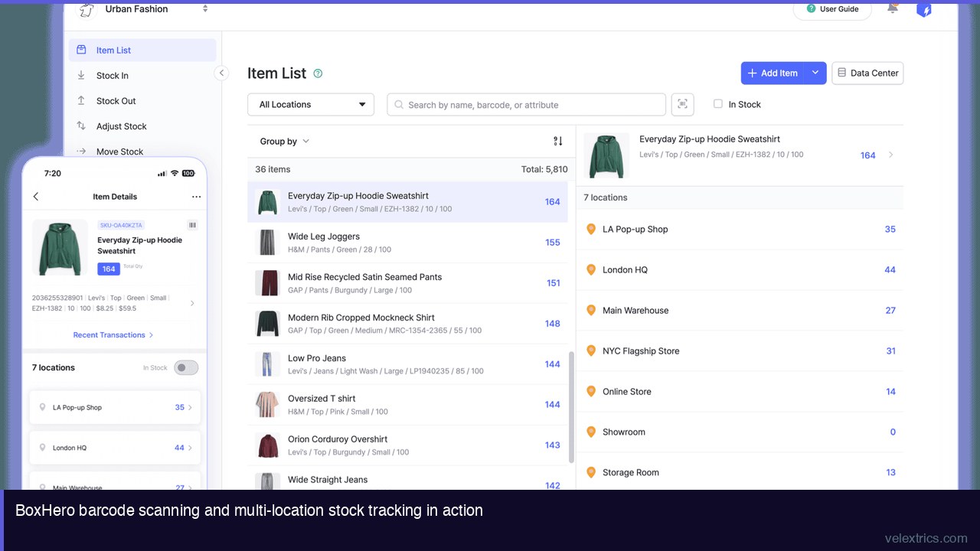The width and height of the screenshot is (980, 551).
Task: Click the LA Pop-up Shop pin icon
Action: click(x=590, y=229)
